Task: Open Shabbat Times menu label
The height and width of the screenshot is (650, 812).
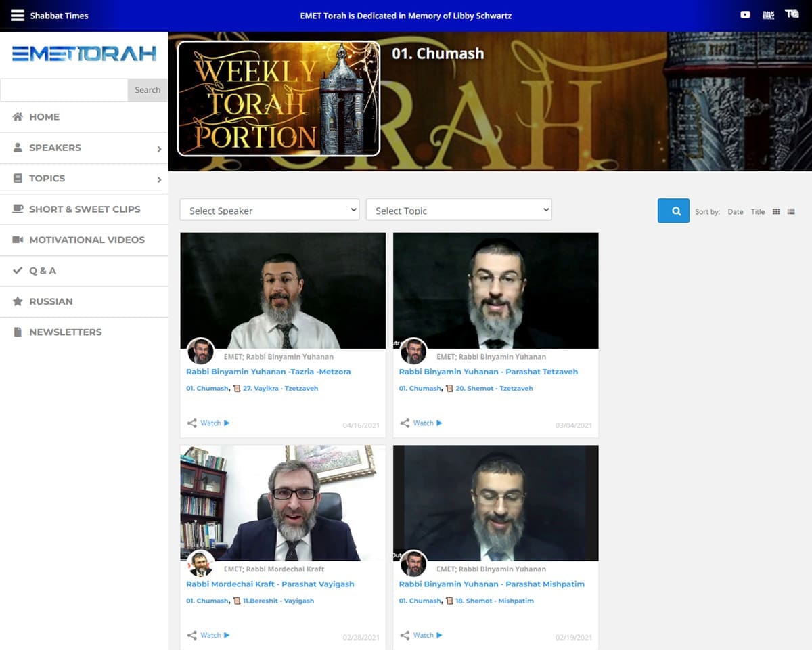Action: pos(59,15)
